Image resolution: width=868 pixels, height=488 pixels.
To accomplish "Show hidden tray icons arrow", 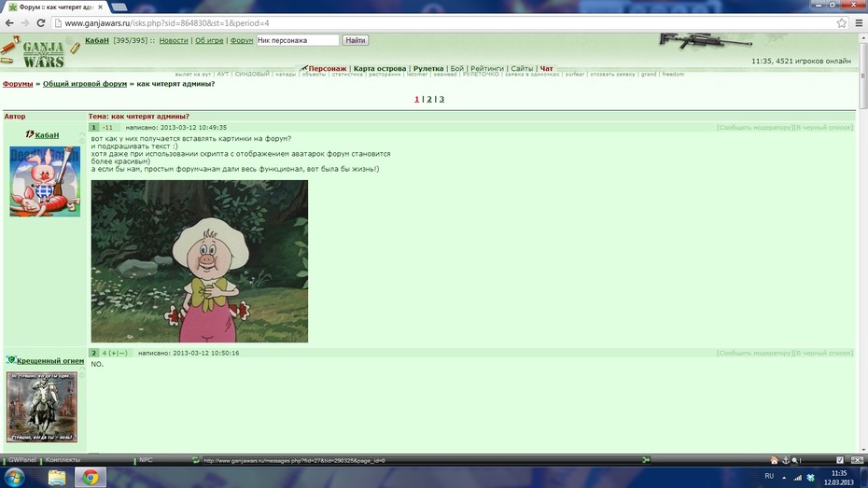I will 784,477.
